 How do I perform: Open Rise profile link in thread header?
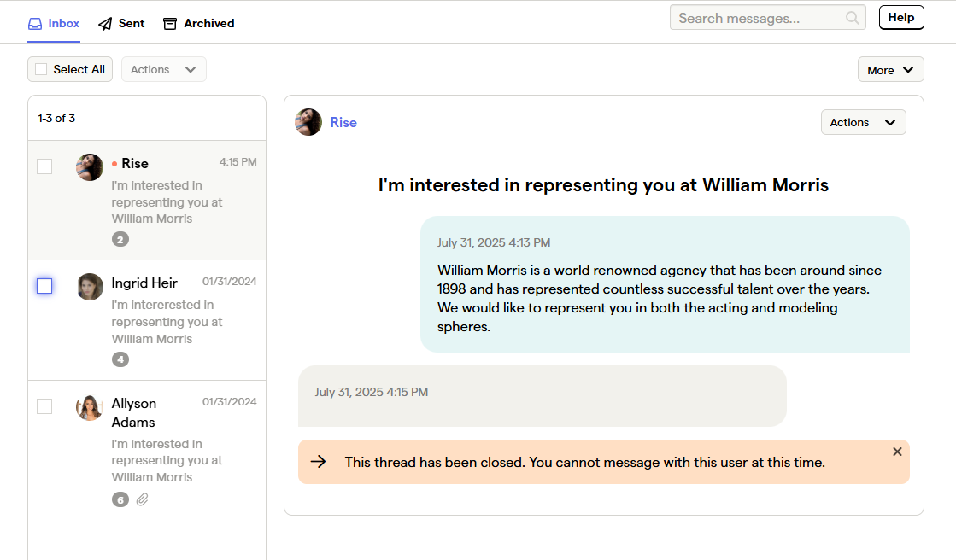coord(343,122)
